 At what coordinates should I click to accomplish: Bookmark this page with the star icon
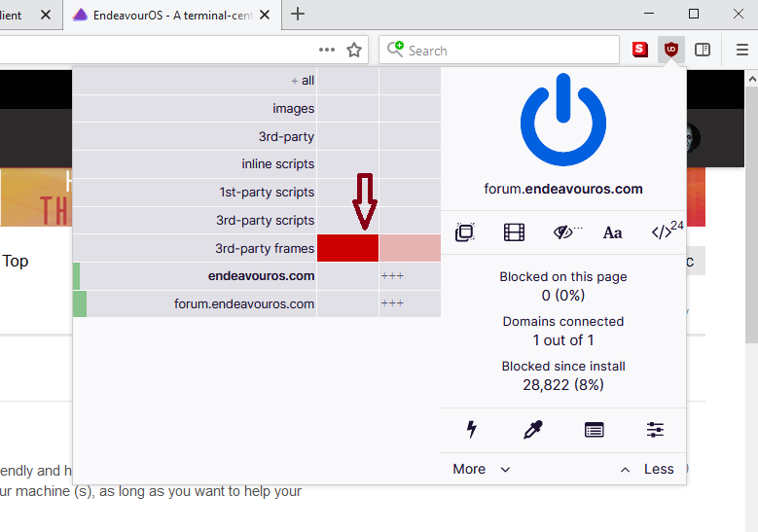(355, 50)
